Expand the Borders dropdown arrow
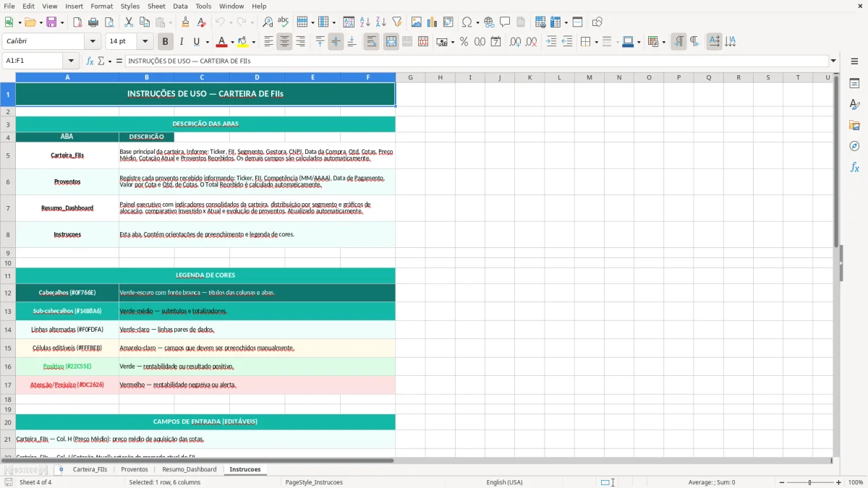 [596, 42]
